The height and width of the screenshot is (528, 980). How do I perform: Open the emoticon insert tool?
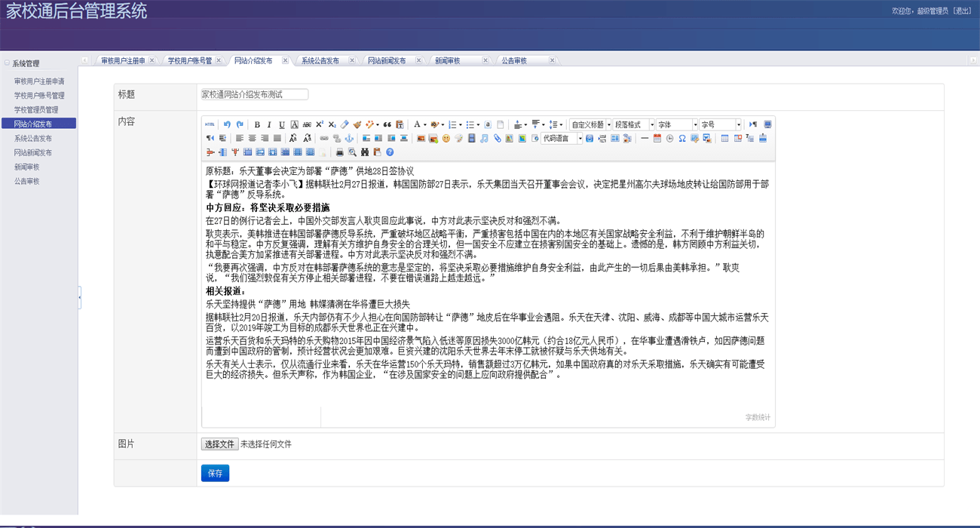pos(446,138)
